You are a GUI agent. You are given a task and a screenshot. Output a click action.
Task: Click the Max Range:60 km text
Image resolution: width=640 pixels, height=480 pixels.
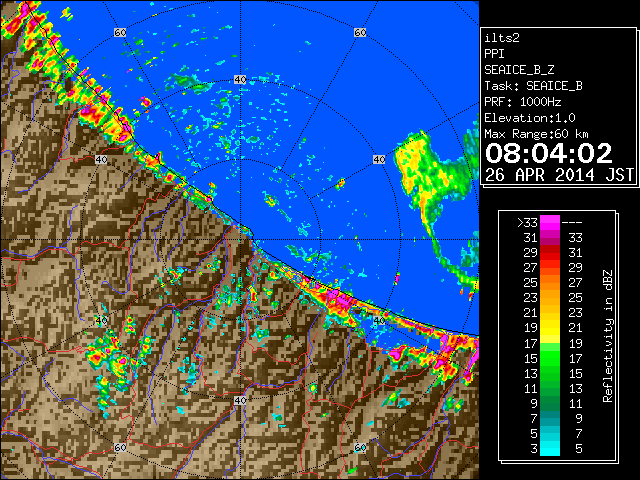(536, 134)
